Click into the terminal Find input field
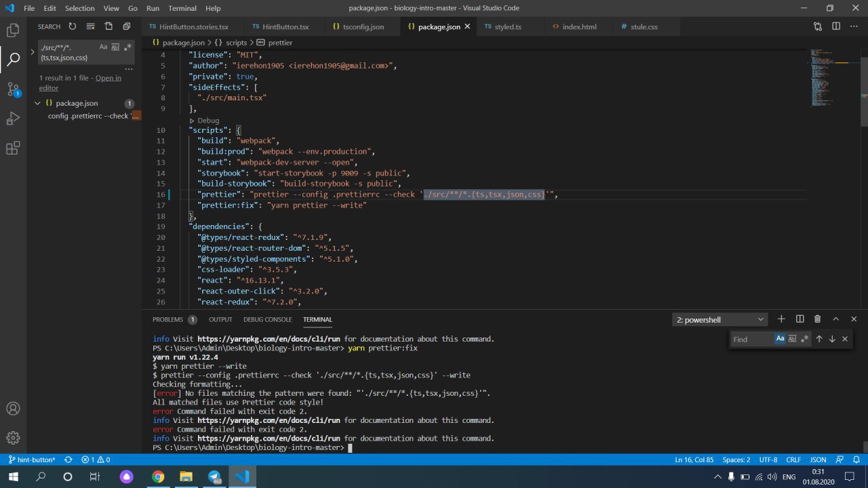The image size is (868, 488). [x=751, y=339]
